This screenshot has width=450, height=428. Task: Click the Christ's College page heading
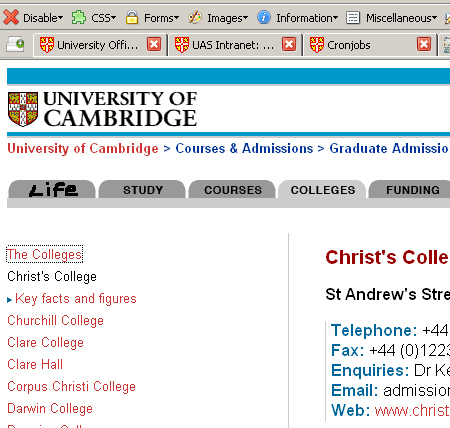click(x=387, y=257)
